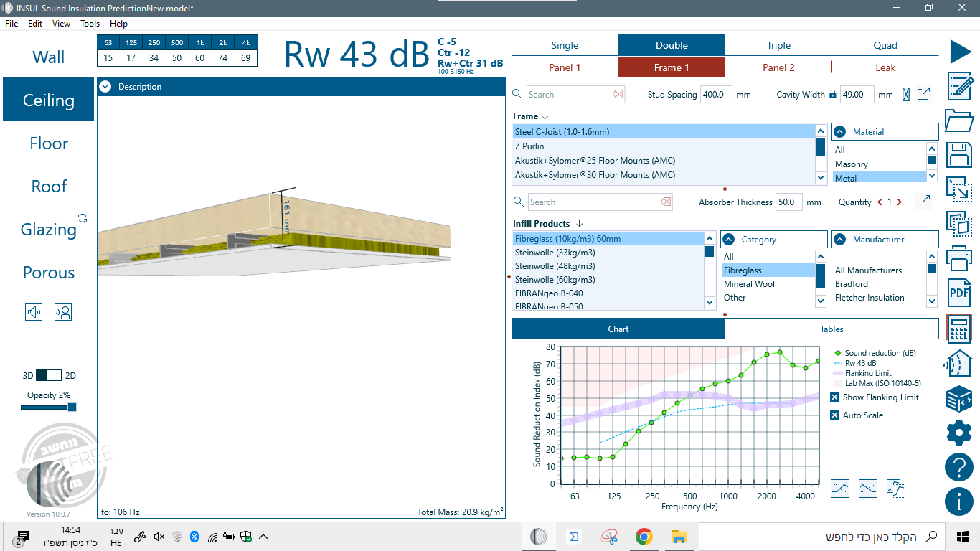980x551 pixels.
Task: Click the play/calculate arrow icon
Action: pos(961,52)
